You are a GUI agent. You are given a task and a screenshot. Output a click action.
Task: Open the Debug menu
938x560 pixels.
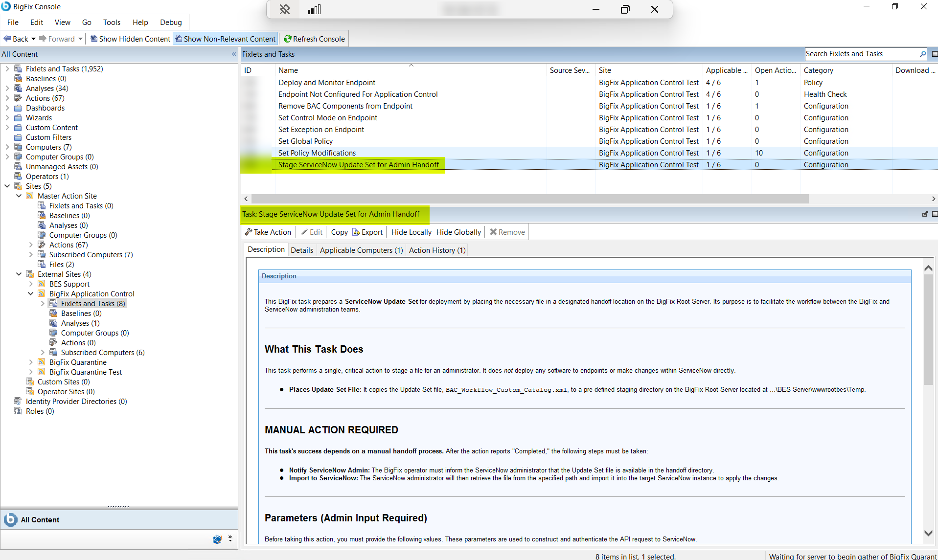171,22
